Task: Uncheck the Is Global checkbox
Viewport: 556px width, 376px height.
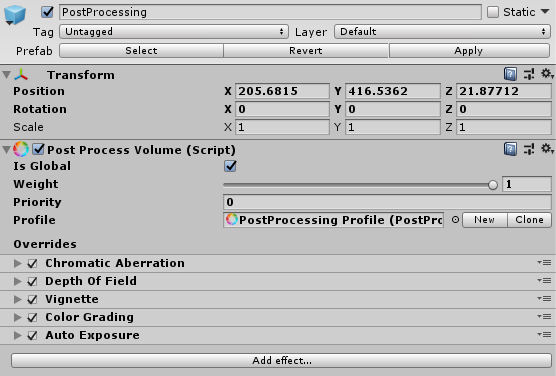Action: pos(230,166)
